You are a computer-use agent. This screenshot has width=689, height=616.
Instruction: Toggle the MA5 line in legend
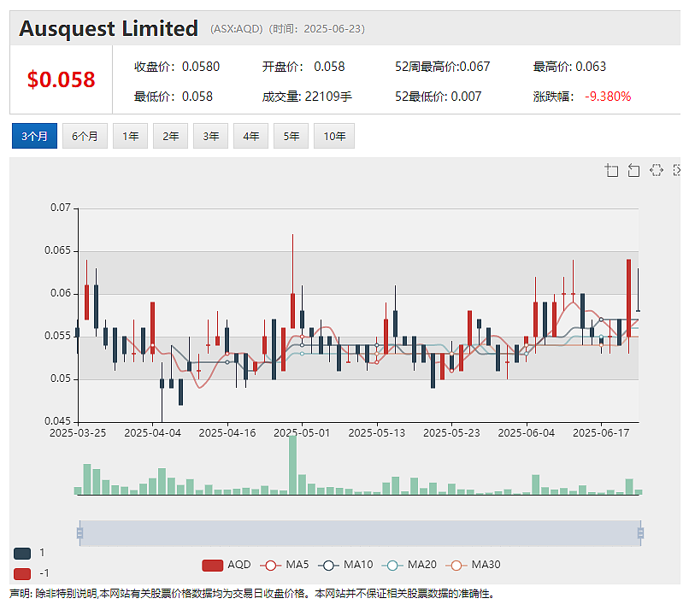coord(285,565)
